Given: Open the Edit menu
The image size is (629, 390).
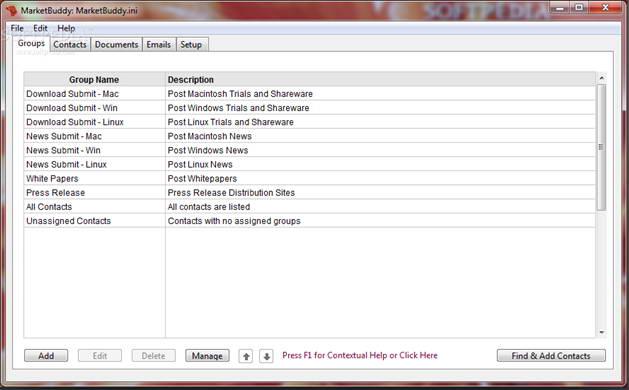Looking at the screenshot, I should [40, 28].
